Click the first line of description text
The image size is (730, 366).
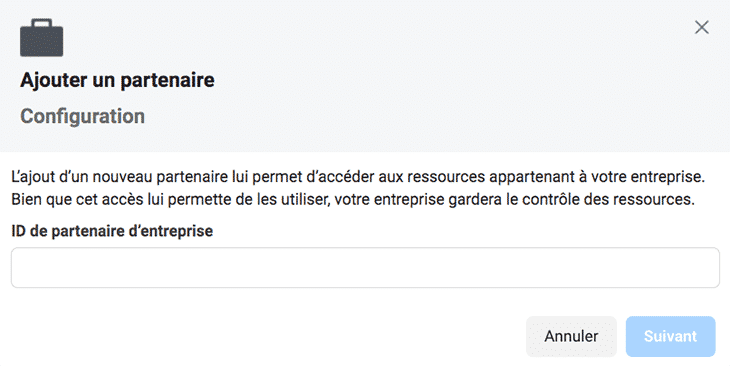click(x=358, y=177)
